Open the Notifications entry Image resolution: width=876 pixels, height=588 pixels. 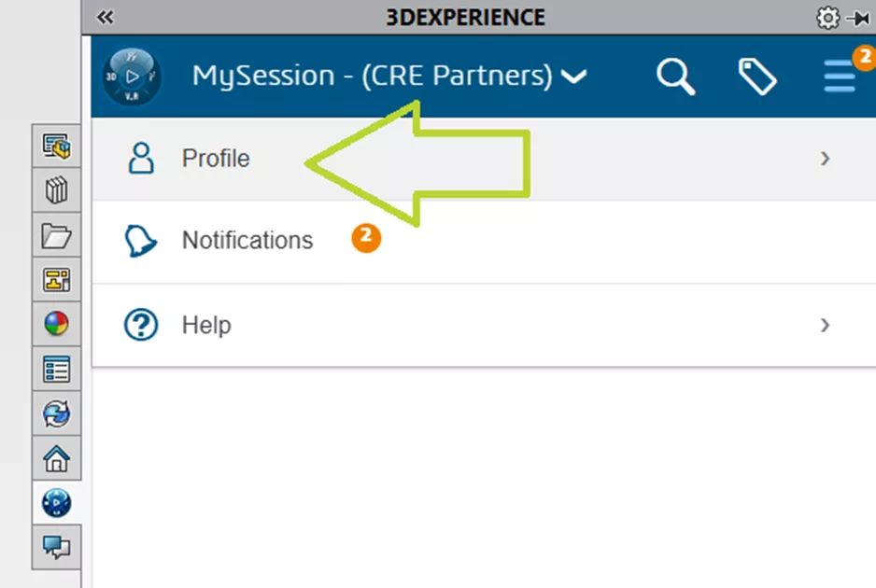tap(484, 241)
